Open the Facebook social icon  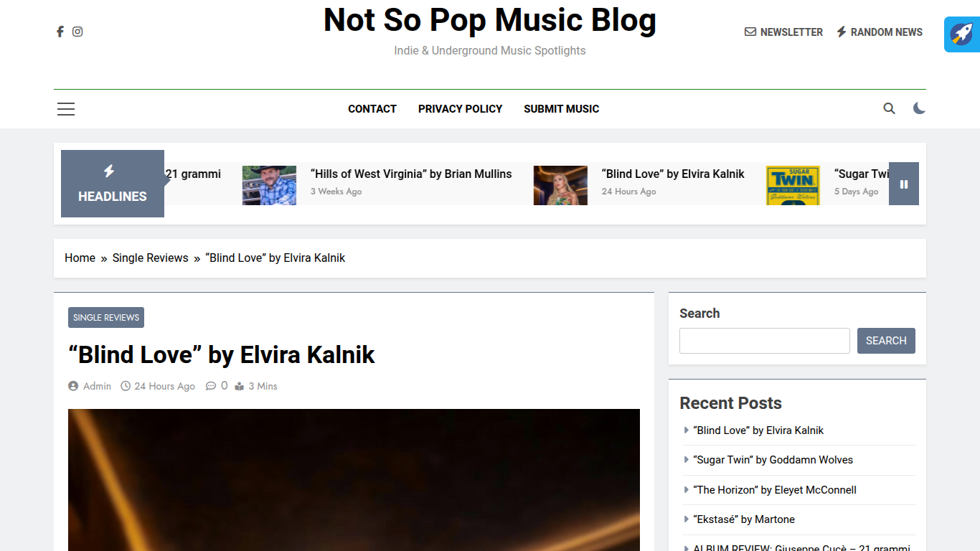(60, 32)
